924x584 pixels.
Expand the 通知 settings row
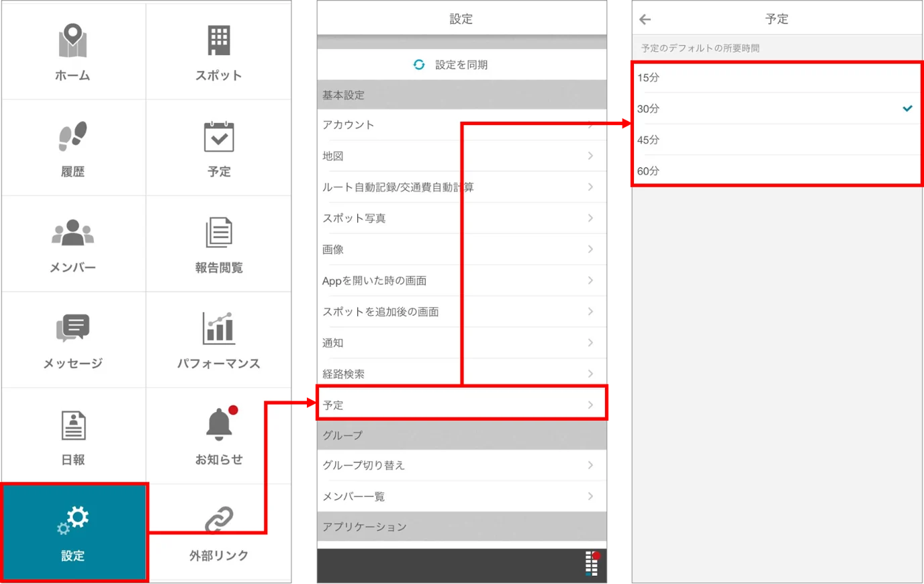(x=461, y=343)
